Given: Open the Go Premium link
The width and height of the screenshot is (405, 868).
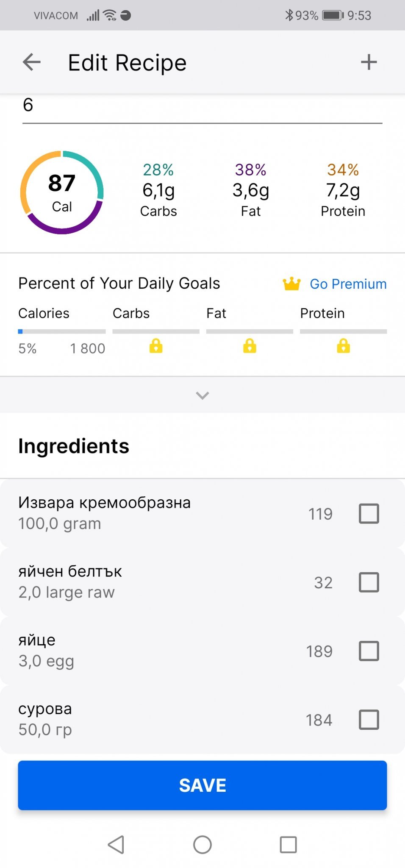Looking at the screenshot, I should (x=348, y=284).
